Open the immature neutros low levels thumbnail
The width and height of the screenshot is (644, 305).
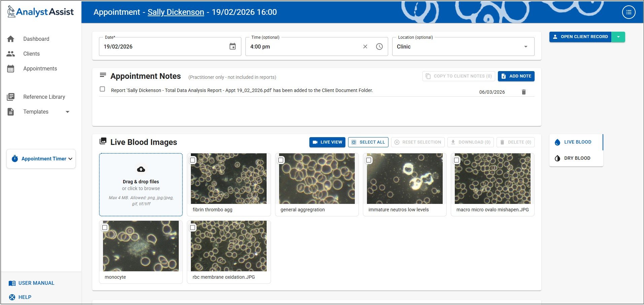pos(405,179)
